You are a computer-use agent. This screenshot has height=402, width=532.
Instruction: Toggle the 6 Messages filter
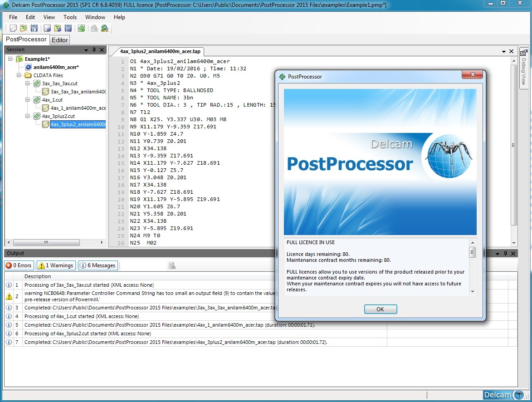pos(98,265)
